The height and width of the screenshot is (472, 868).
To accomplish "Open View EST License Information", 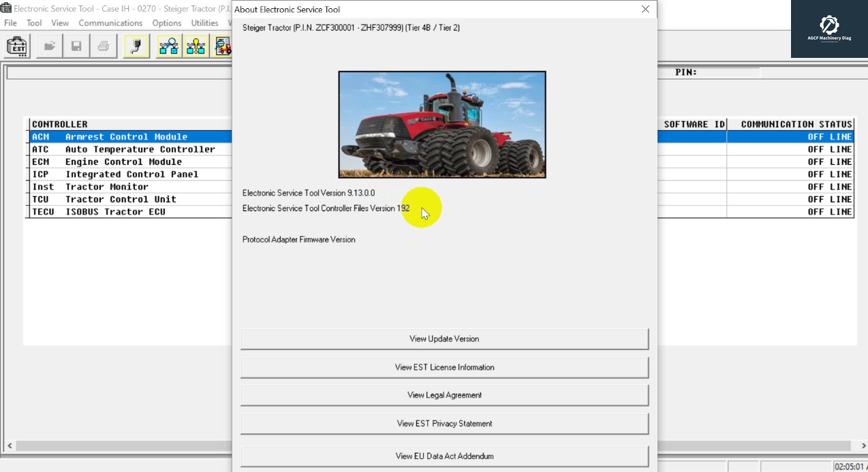I will pyautogui.click(x=444, y=366).
